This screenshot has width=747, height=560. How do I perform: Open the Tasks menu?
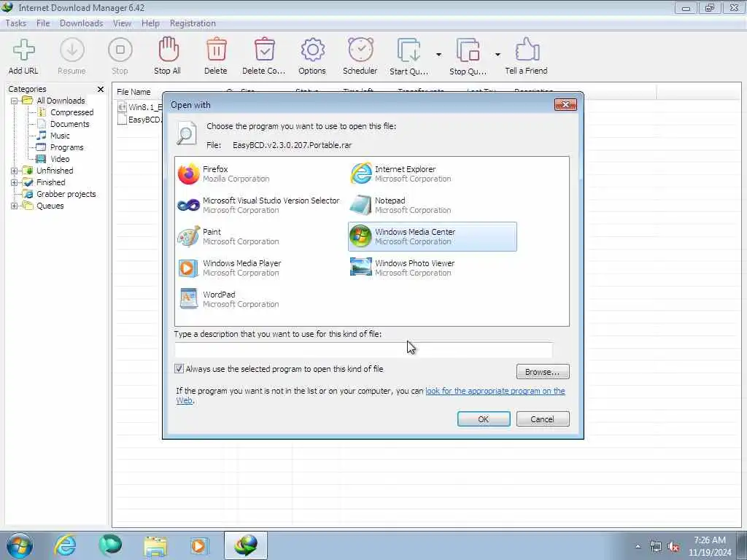(16, 23)
